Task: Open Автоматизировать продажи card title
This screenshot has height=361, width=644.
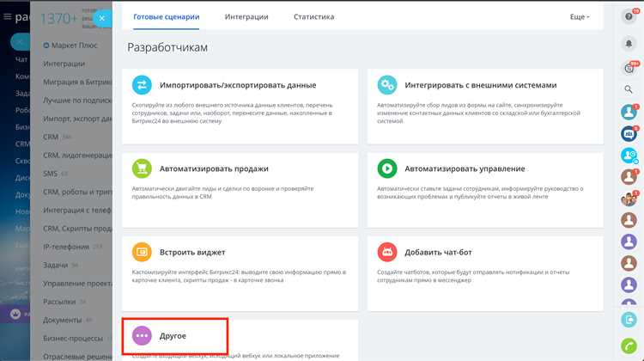Action: (x=214, y=168)
